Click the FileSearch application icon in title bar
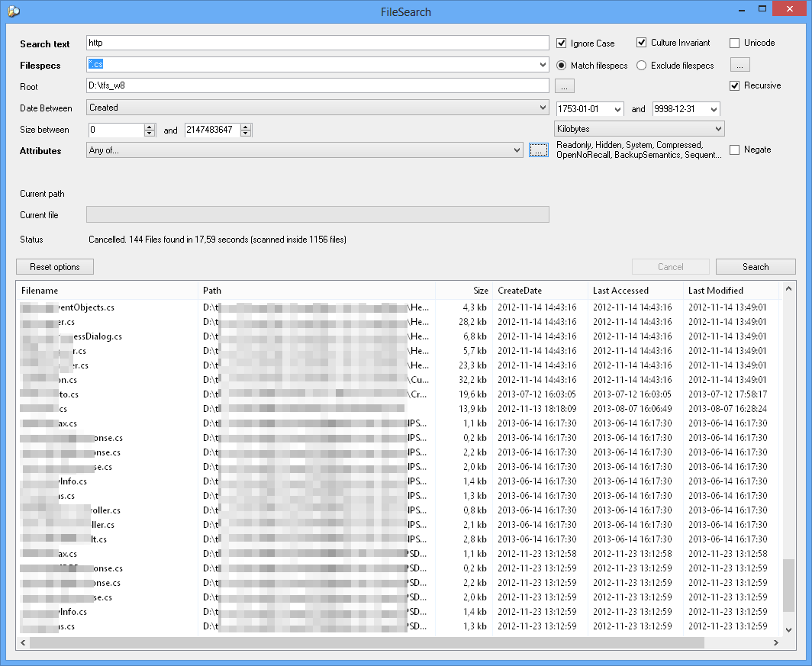The height and width of the screenshot is (666, 812). (x=14, y=11)
